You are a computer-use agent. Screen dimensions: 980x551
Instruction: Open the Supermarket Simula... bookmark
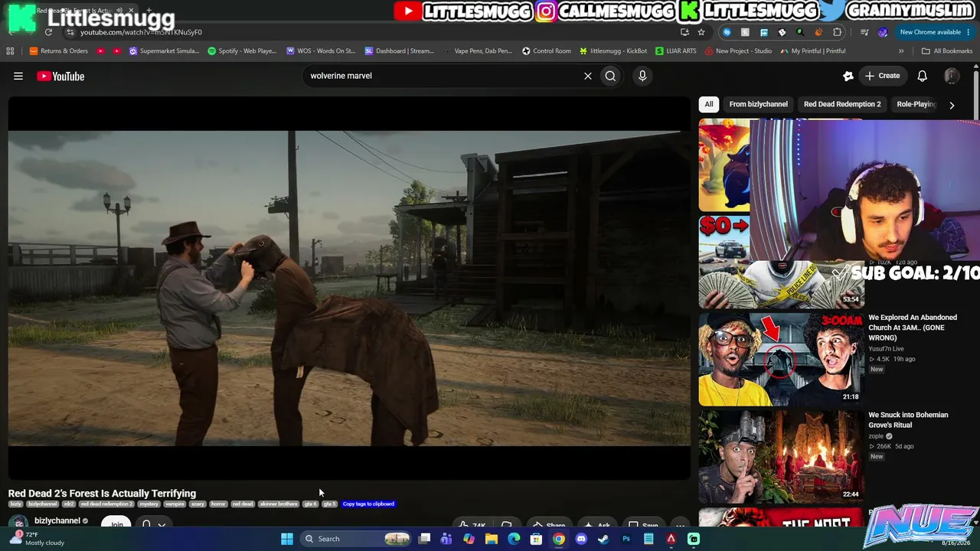(x=164, y=51)
